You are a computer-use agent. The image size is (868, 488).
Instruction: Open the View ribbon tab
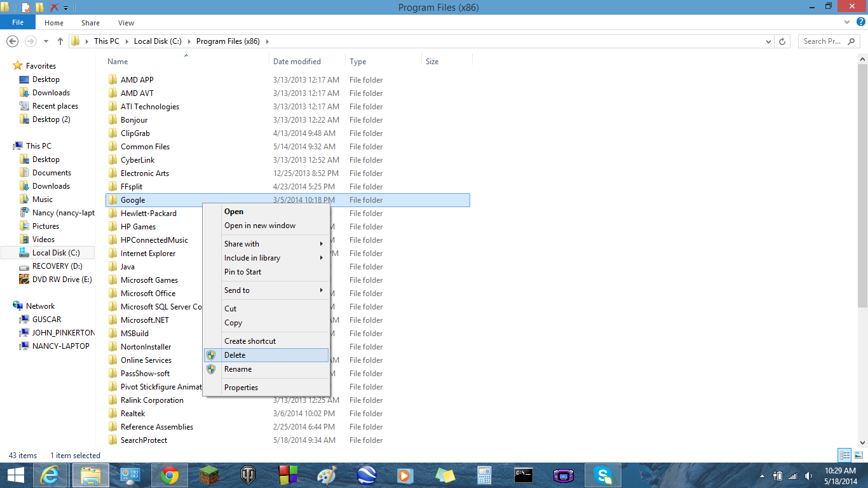click(x=126, y=23)
